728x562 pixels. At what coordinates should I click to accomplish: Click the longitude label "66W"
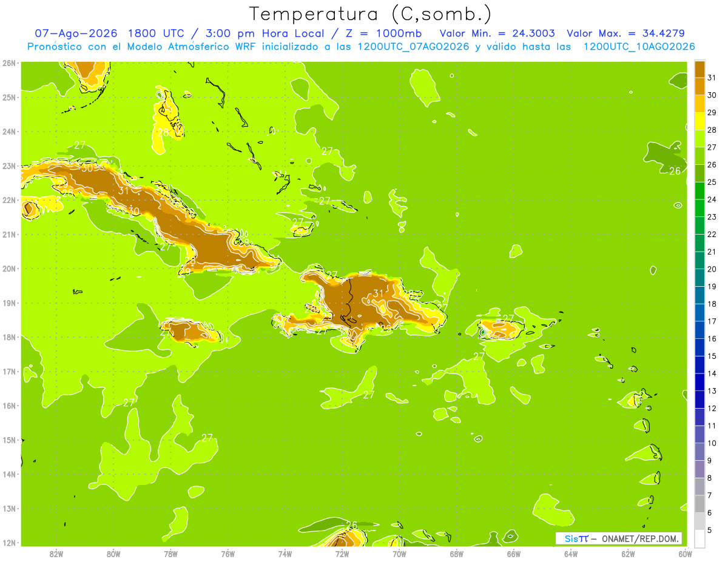pyautogui.click(x=514, y=554)
